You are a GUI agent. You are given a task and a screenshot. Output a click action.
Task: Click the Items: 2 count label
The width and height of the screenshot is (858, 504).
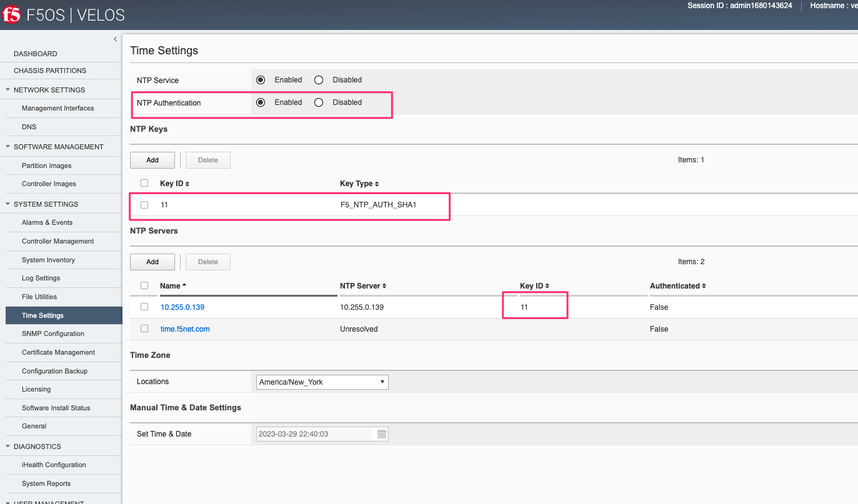click(691, 262)
